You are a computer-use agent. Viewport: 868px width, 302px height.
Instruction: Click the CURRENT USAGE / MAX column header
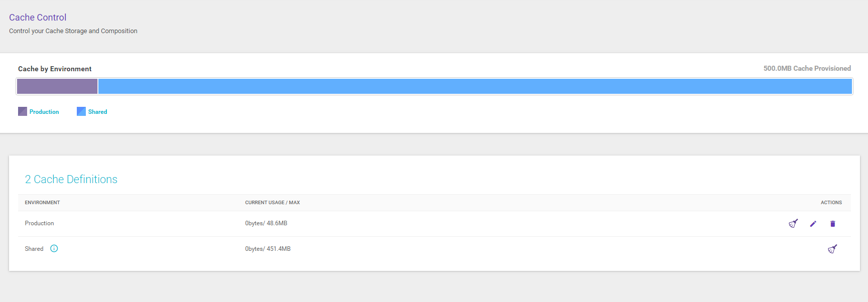(x=272, y=203)
